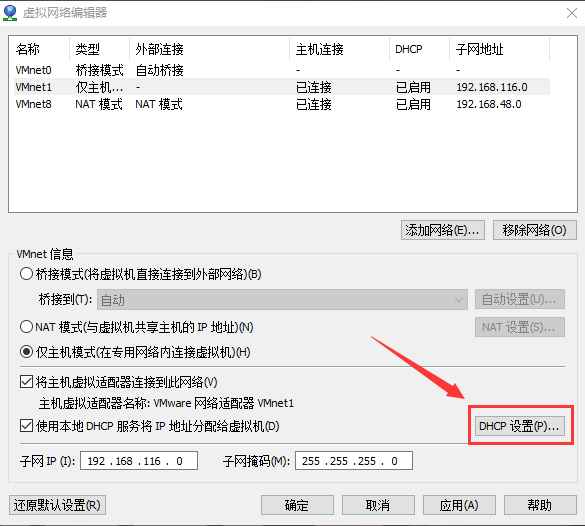The width and height of the screenshot is (585, 526).
Task: Click 已启用 DHCP cell in VMnet8 row
Action: pos(413,104)
